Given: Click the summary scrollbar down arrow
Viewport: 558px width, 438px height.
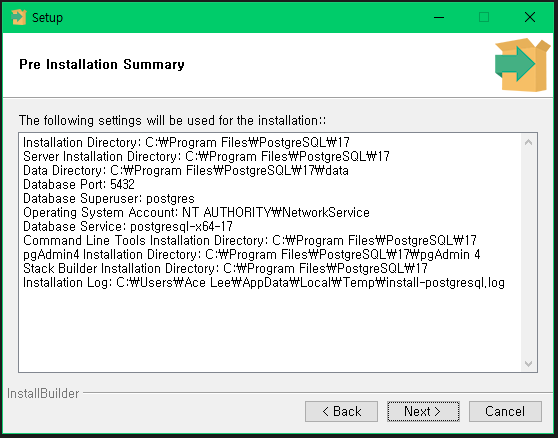Looking at the screenshot, I should tap(528, 364).
